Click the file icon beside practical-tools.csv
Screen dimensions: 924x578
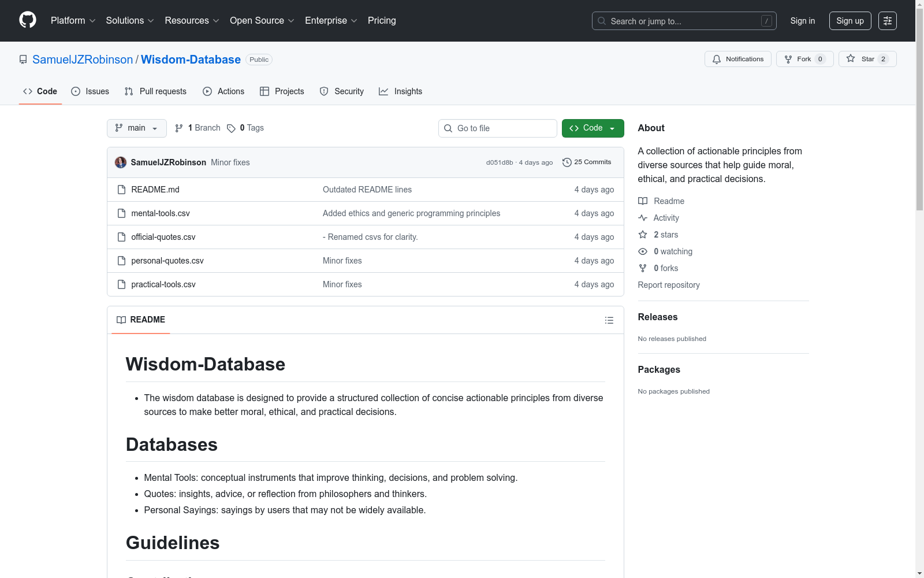121,284
